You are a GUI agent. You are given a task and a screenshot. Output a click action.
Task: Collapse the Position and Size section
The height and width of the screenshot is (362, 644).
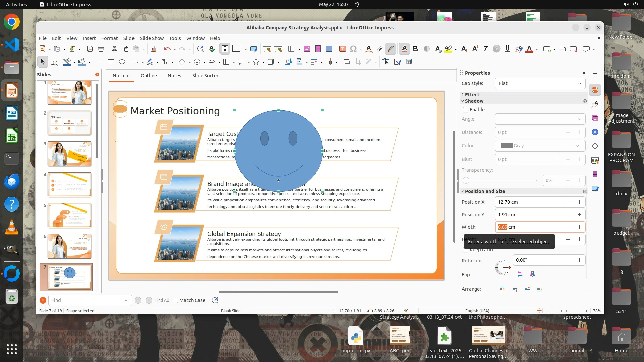click(463, 191)
